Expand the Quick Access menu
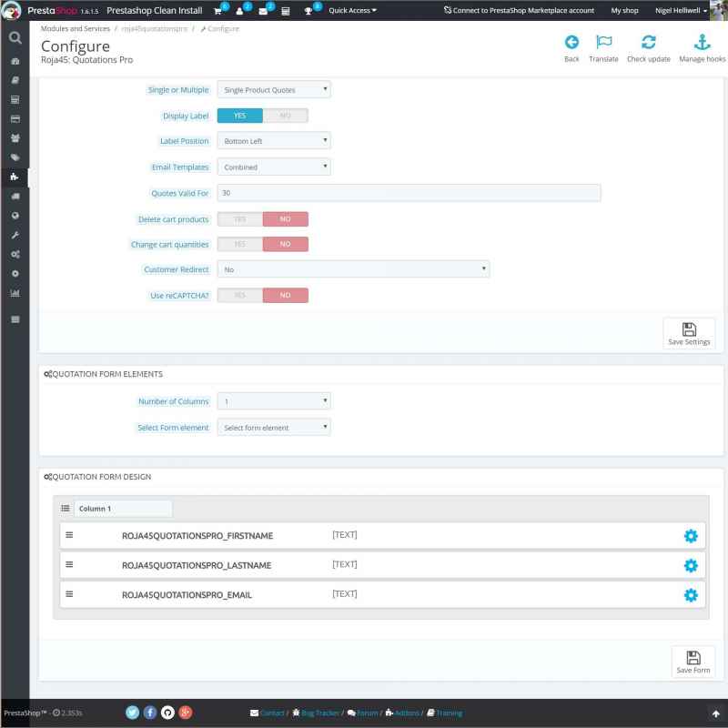This screenshot has width=728, height=728. (x=352, y=11)
